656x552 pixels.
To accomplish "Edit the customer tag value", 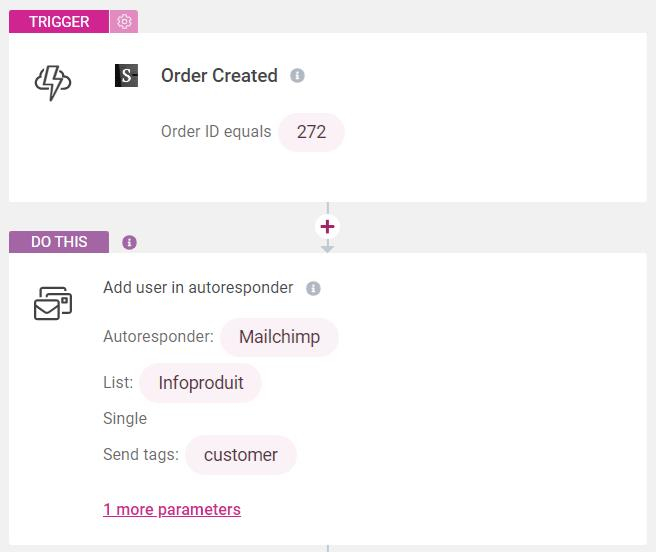I will 241,455.
